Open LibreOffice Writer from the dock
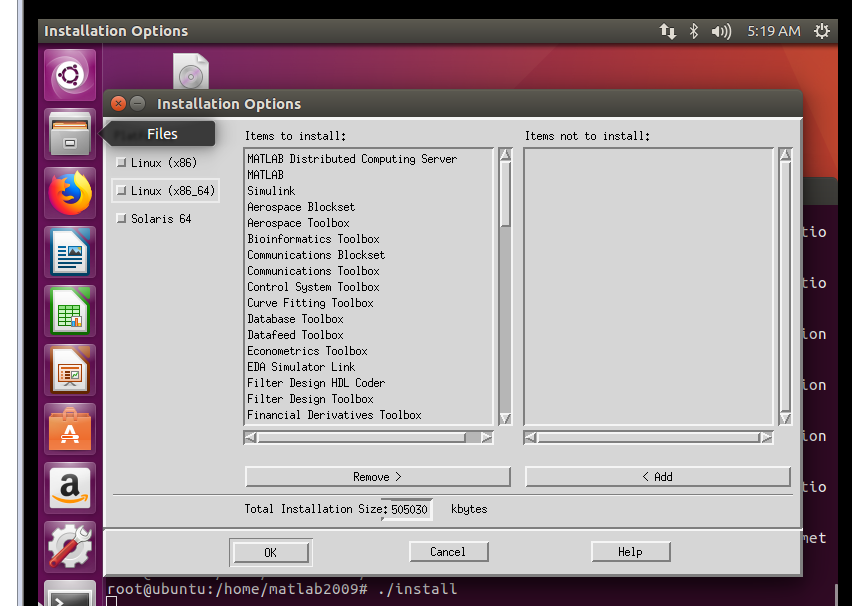 tap(70, 252)
